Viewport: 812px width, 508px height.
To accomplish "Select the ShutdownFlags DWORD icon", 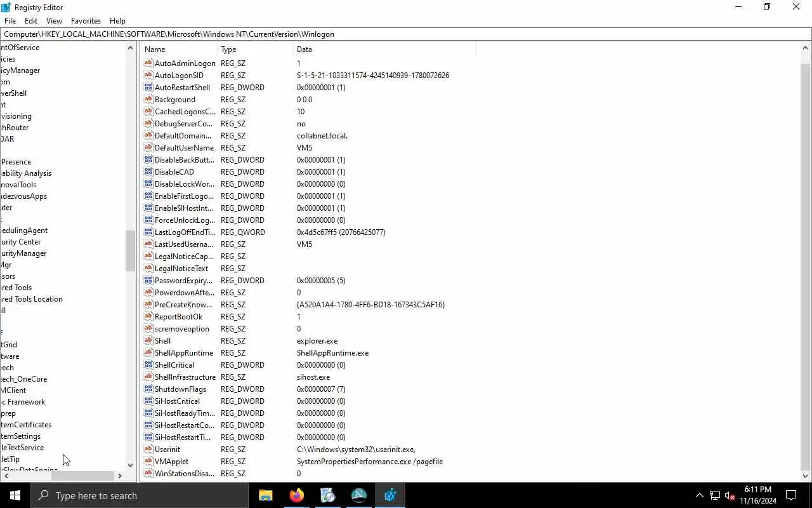I will click(x=148, y=389).
